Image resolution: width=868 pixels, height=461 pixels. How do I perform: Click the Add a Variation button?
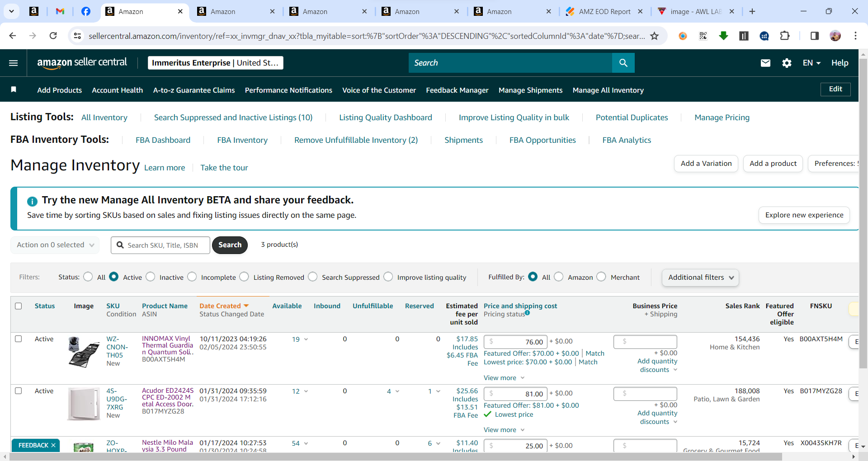706,164
